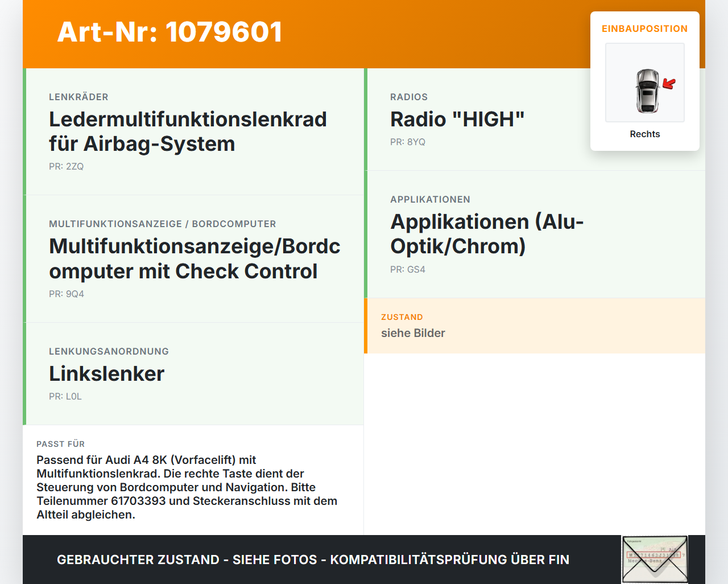Click the RADIOS category label

tap(409, 97)
